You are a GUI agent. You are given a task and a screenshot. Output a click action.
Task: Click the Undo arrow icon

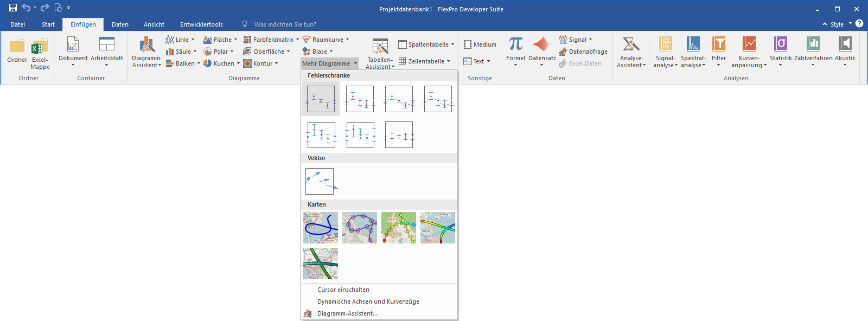[26, 8]
